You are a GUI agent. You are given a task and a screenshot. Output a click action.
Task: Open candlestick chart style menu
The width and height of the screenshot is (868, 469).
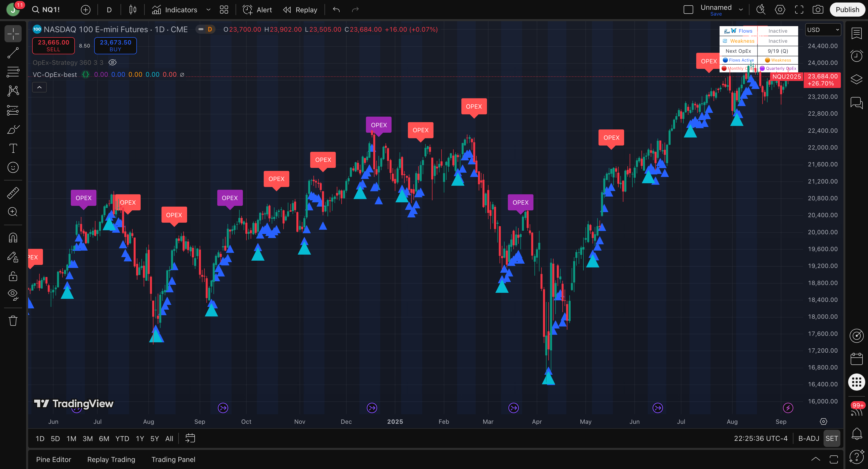(133, 10)
